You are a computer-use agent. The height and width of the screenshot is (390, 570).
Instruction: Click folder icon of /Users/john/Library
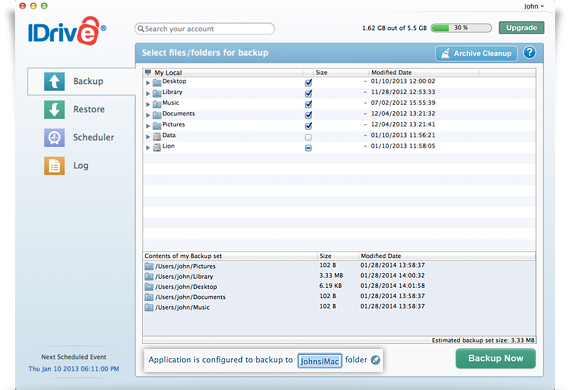coord(149,276)
